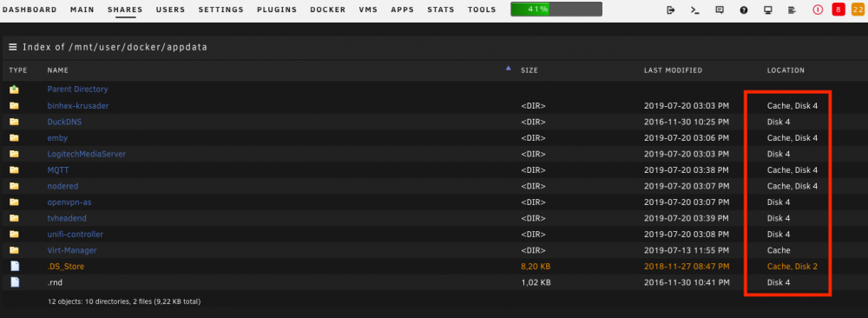The height and width of the screenshot is (318, 868).
Task: Open the terminal icon
Action: tap(695, 10)
